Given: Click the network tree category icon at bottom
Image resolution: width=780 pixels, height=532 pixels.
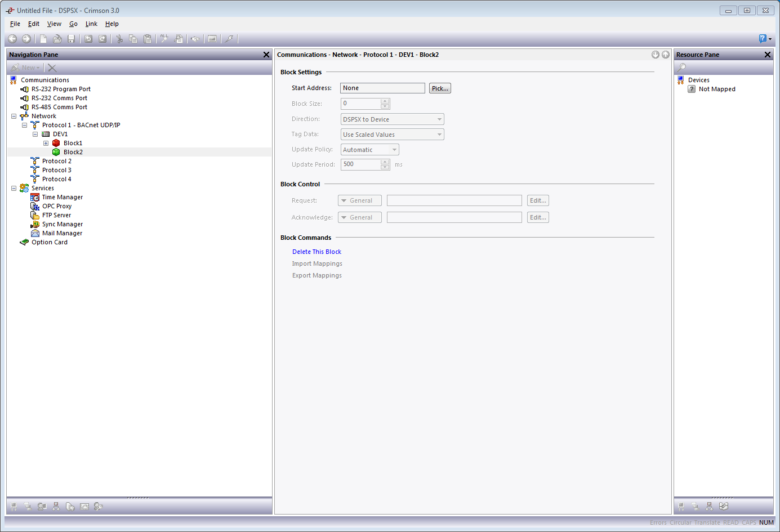Looking at the screenshot, I should pos(56,507).
